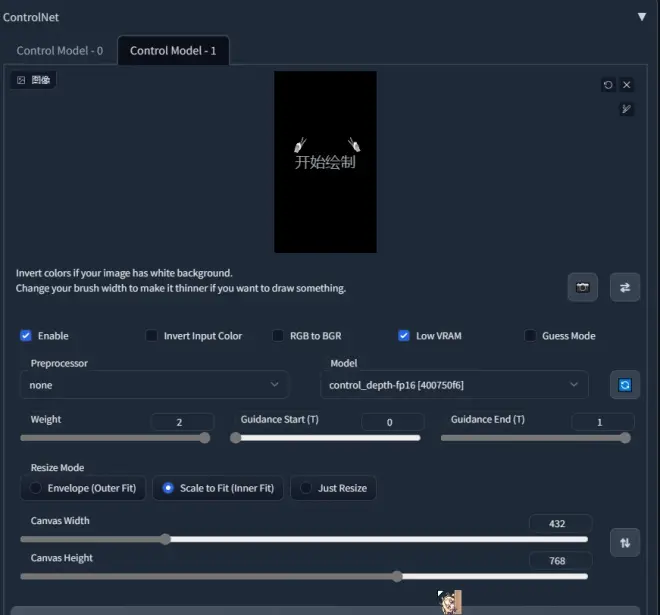The width and height of the screenshot is (660, 615).
Task: Uncheck the Enable checkbox
Action: tap(26, 336)
